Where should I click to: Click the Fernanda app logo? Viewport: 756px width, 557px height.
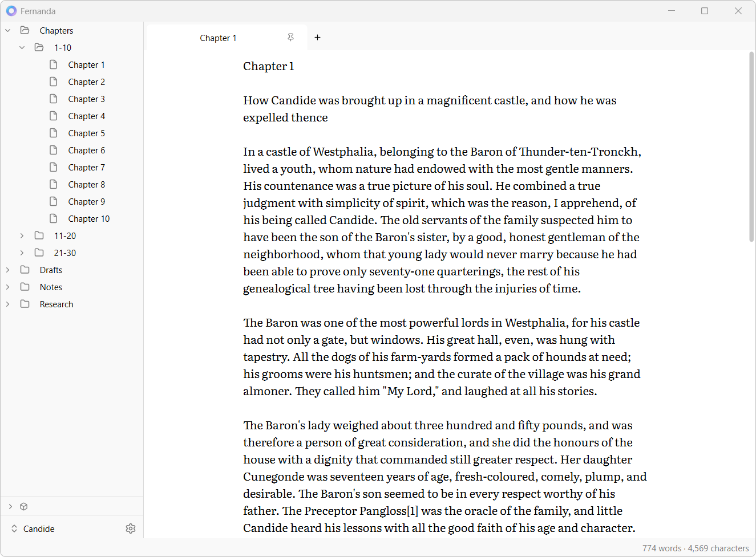click(x=11, y=11)
